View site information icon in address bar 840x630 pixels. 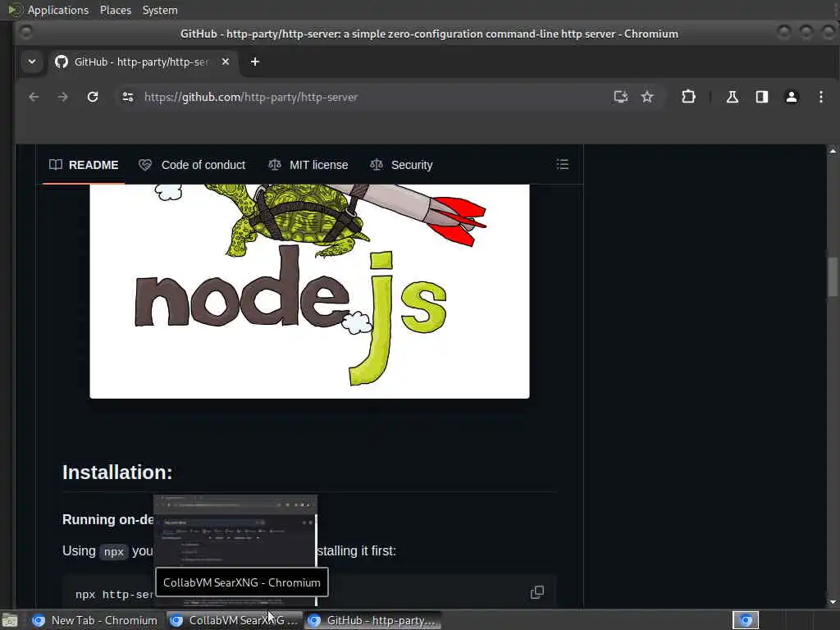point(128,97)
